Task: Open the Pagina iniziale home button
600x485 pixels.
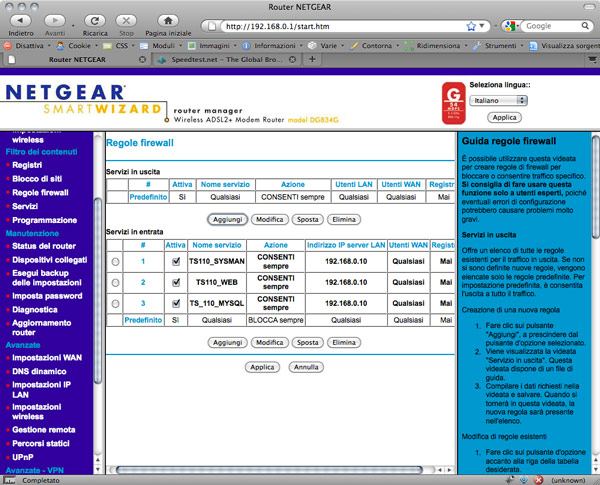Action: (x=168, y=21)
